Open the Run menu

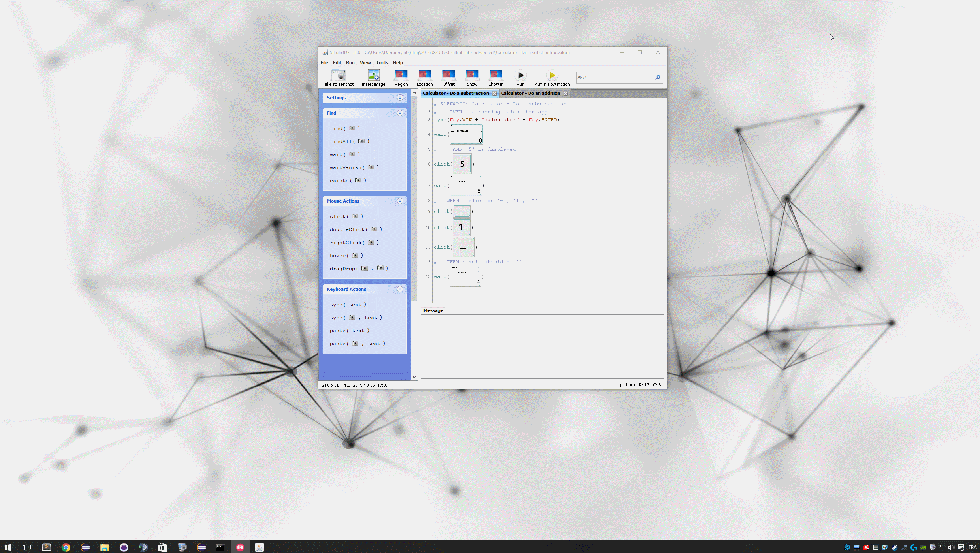(350, 62)
